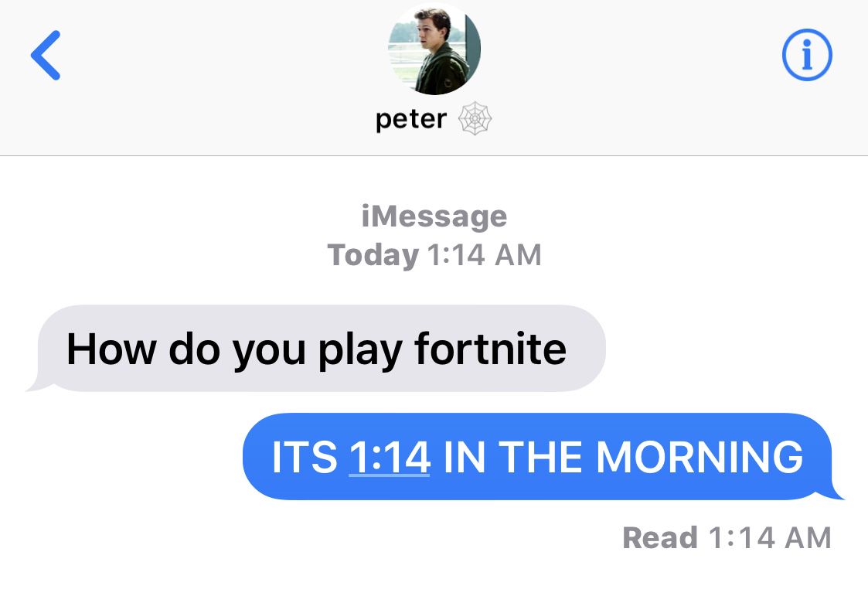Tap the spider web emoji beside peter

pos(475,118)
